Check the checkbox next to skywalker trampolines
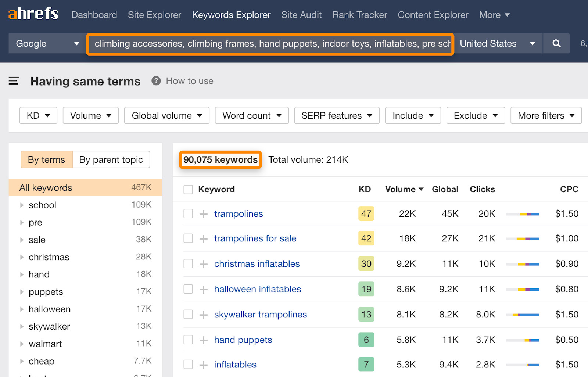This screenshot has width=588, height=377. coord(188,314)
